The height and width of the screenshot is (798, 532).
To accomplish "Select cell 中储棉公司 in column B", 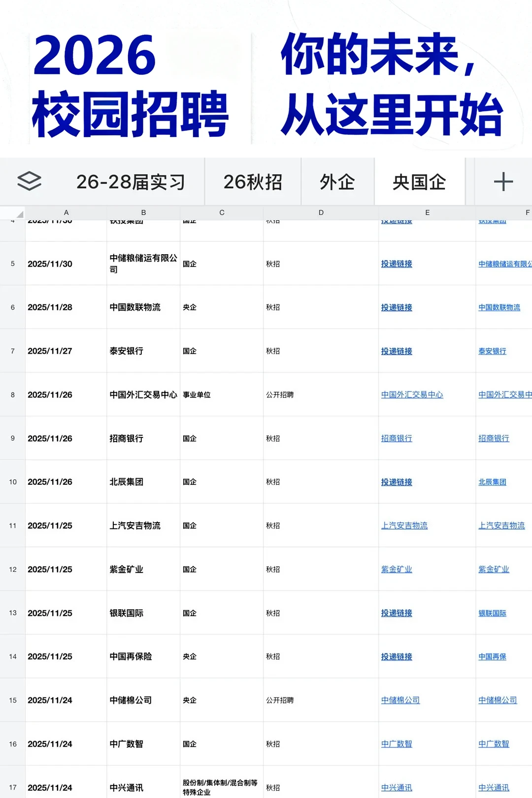I will coord(143,700).
